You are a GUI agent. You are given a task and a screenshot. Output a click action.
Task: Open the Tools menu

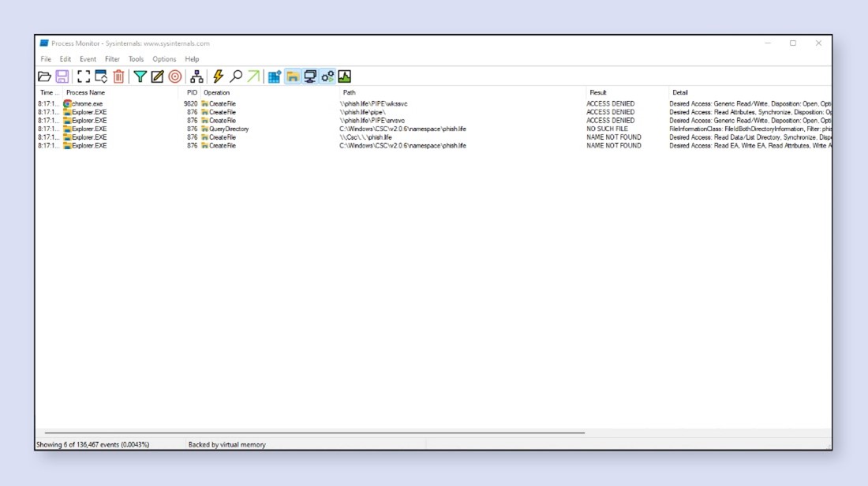click(136, 58)
